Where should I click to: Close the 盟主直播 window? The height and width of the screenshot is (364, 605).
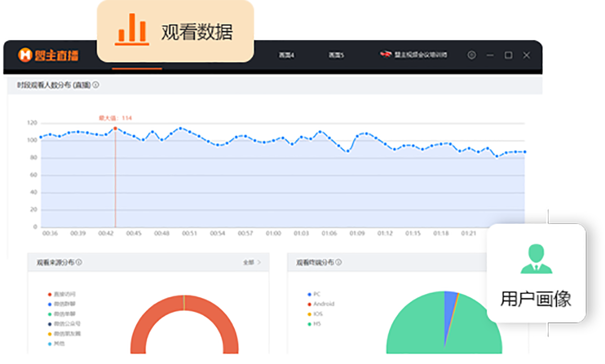[526, 55]
